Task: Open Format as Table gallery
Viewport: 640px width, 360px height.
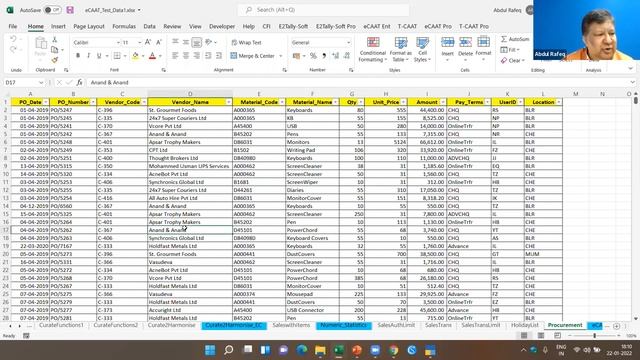Action: 400,49
